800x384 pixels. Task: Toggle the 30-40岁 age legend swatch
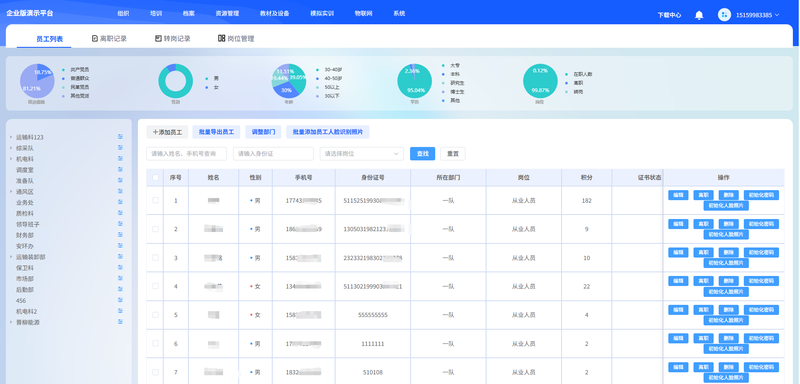pyautogui.click(x=317, y=69)
